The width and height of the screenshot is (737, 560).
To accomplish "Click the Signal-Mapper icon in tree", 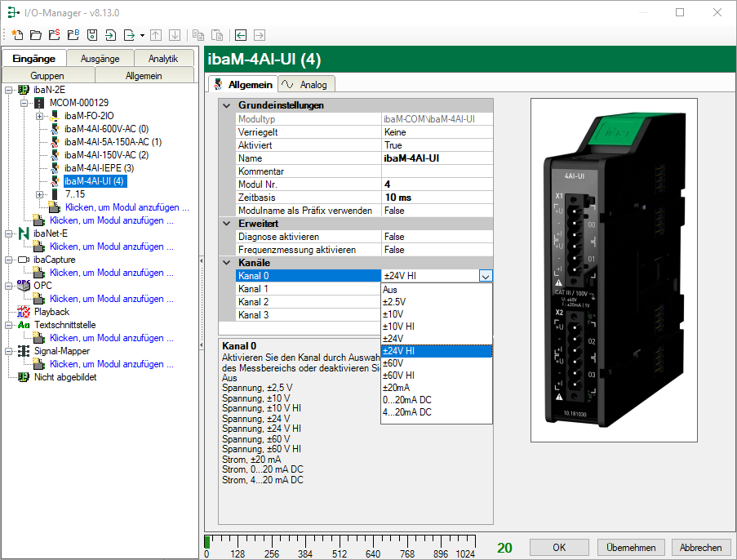I will click(x=23, y=351).
